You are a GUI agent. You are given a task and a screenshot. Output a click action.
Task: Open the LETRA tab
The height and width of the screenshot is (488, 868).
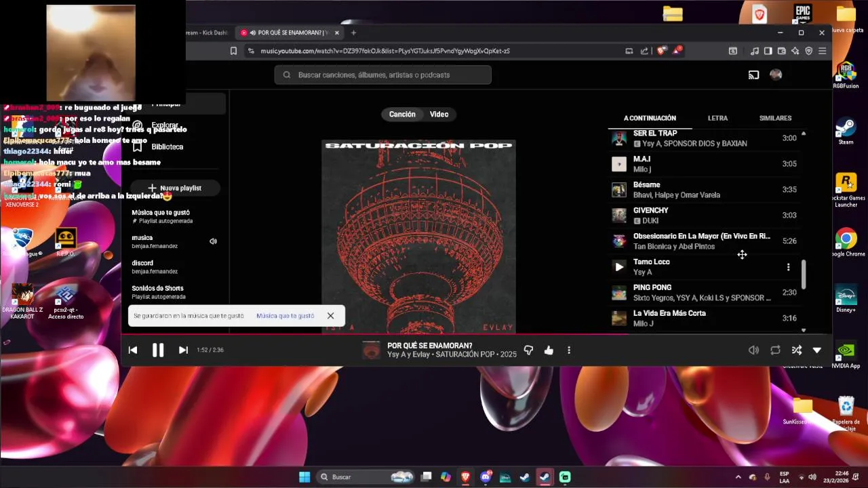pos(717,118)
